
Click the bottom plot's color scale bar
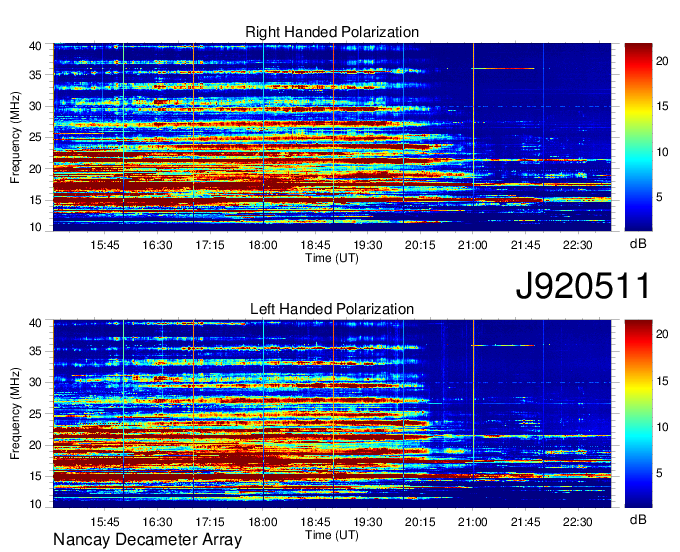tap(638, 413)
